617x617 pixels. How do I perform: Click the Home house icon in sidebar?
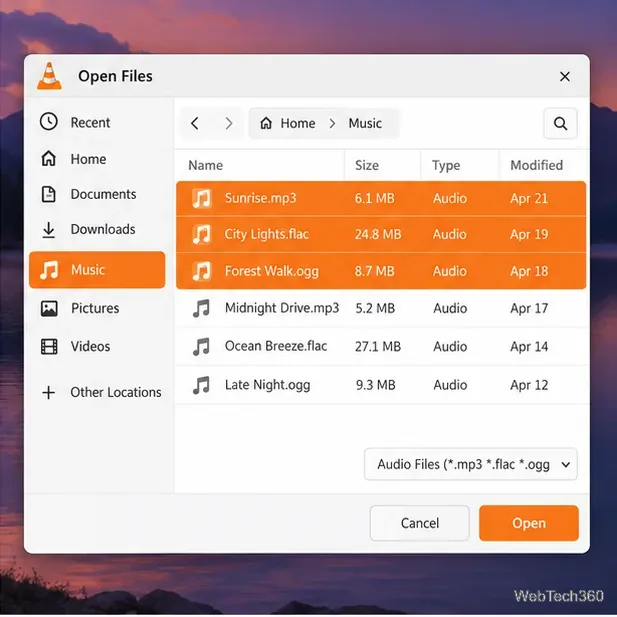click(x=49, y=159)
